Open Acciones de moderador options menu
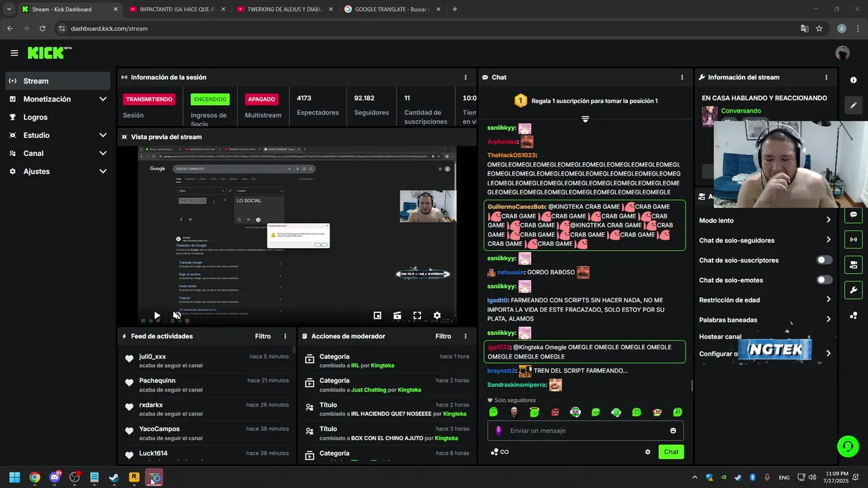 pos(465,336)
